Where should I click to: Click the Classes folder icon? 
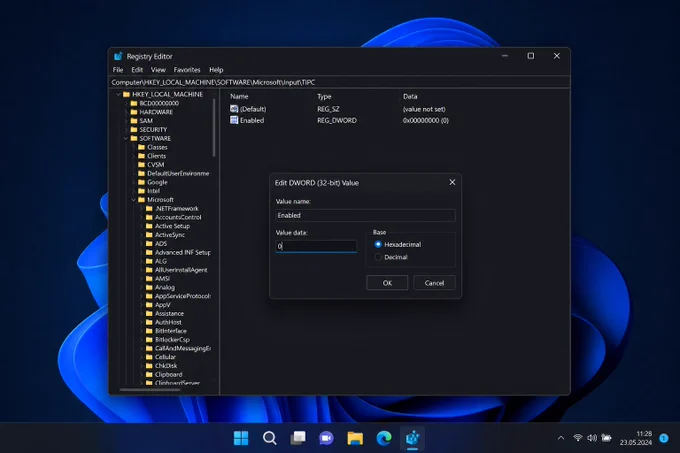141,147
